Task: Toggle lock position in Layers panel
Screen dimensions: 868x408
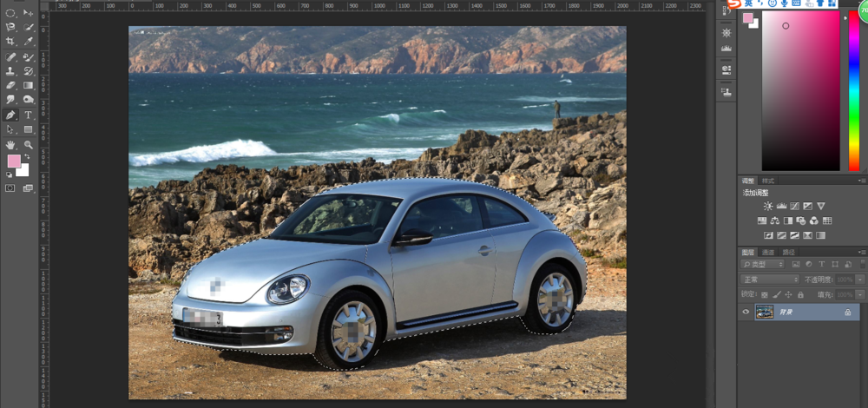Action: [x=789, y=295]
